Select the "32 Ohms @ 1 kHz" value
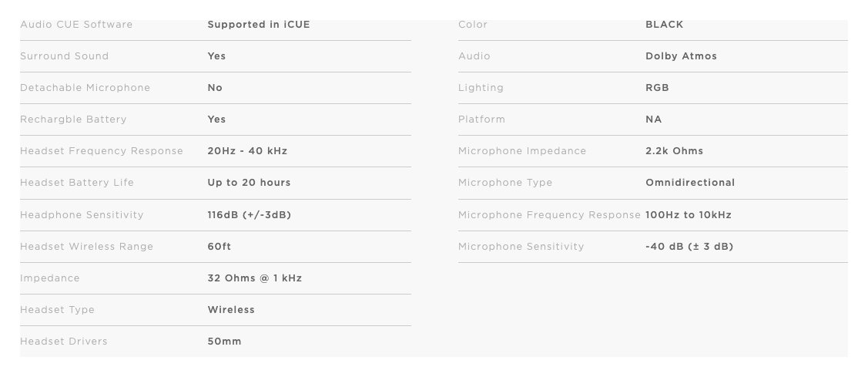 [254, 278]
